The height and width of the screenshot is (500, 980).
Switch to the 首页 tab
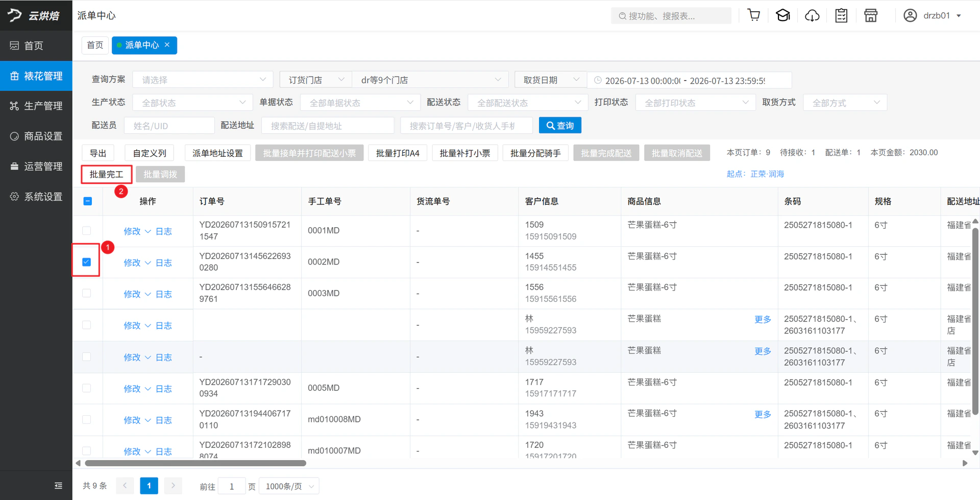coord(95,45)
